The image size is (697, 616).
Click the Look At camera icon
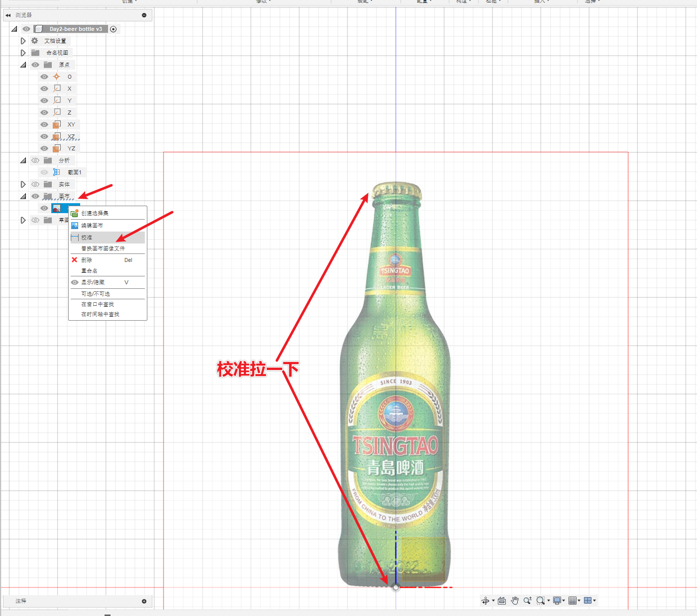[x=502, y=601]
